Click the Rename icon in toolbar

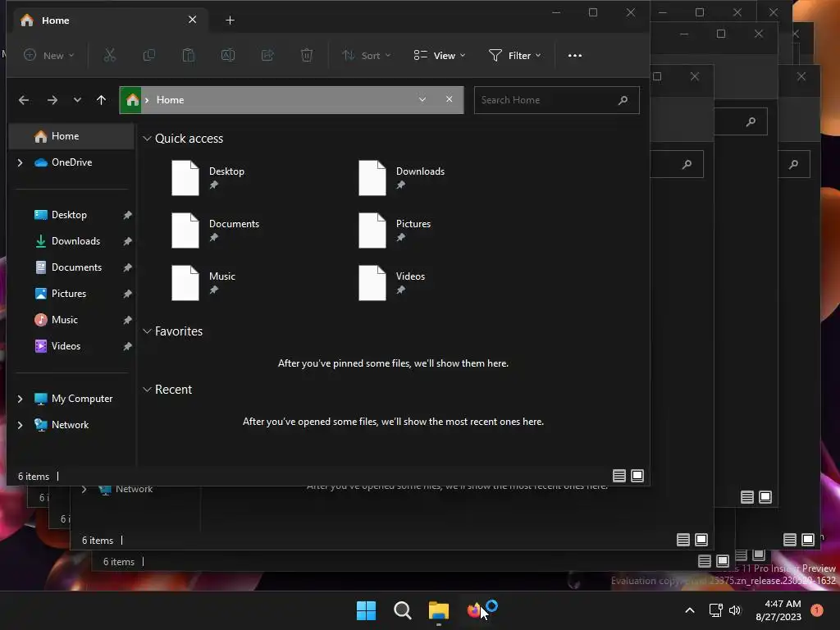(228, 55)
